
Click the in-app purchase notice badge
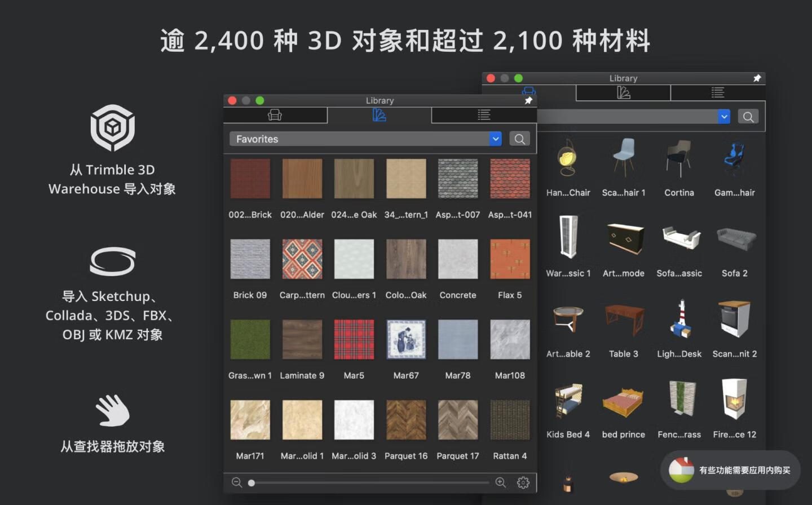click(731, 470)
